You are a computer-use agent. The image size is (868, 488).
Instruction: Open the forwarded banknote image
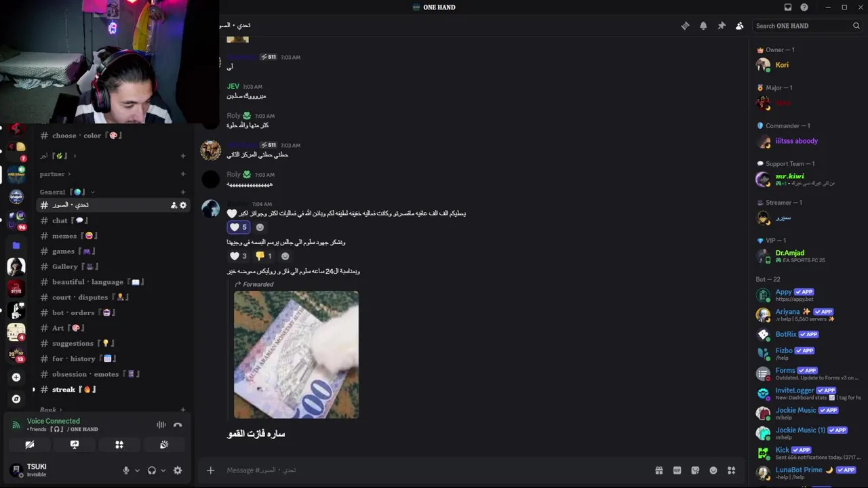[x=296, y=354]
